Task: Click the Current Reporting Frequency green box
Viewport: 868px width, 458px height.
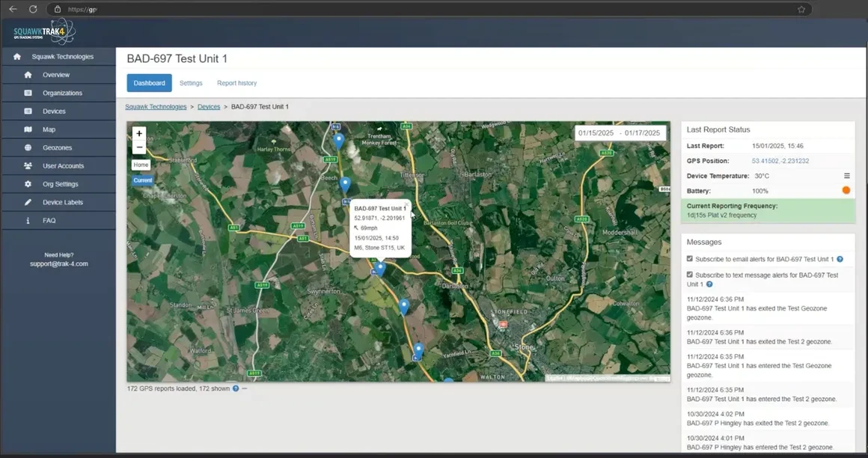Action: pos(768,210)
